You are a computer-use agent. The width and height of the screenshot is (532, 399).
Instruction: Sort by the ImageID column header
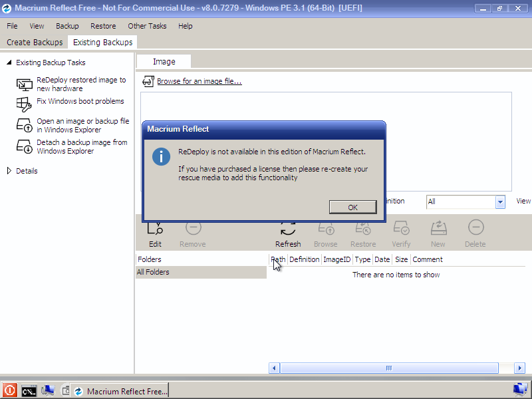click(x=336, y=259)
